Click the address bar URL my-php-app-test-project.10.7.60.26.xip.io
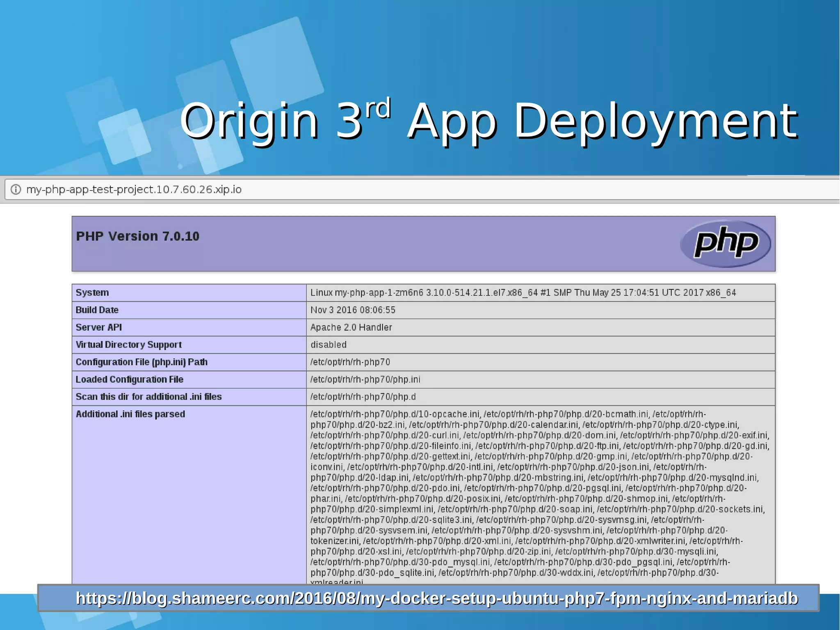The image size is (840, 630). (134, 189)
